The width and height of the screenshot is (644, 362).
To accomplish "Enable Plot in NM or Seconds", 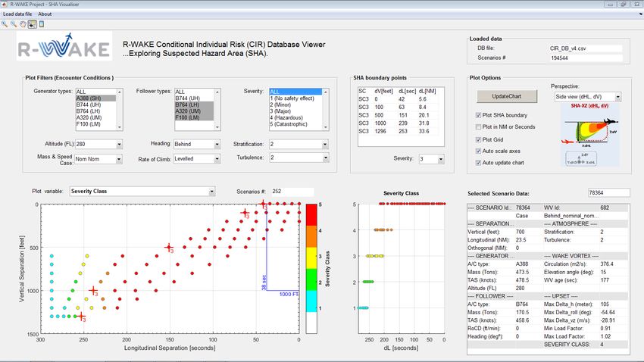I will (x=478, y=126).
